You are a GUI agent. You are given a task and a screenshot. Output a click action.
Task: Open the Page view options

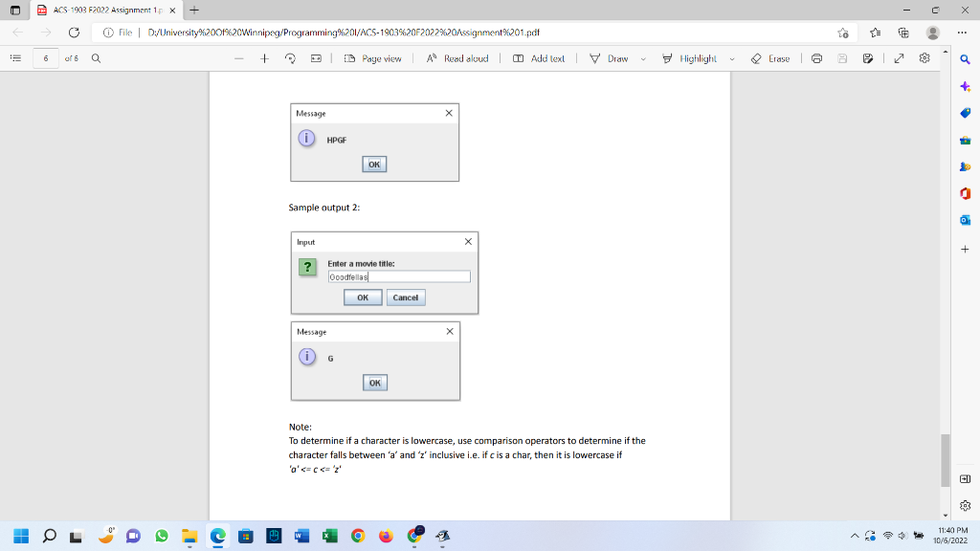pos(373,58)
